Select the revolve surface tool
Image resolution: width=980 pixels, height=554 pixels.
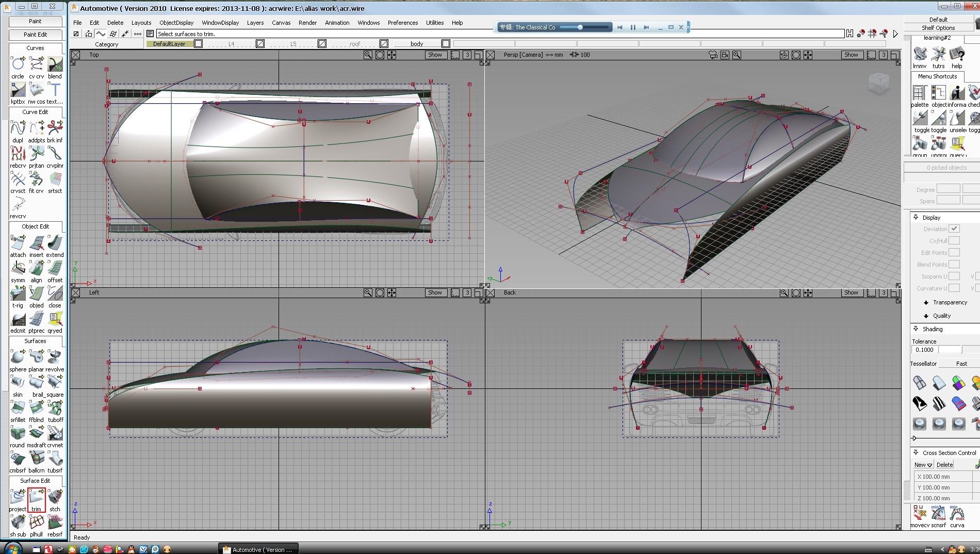(x=55, y=356)
